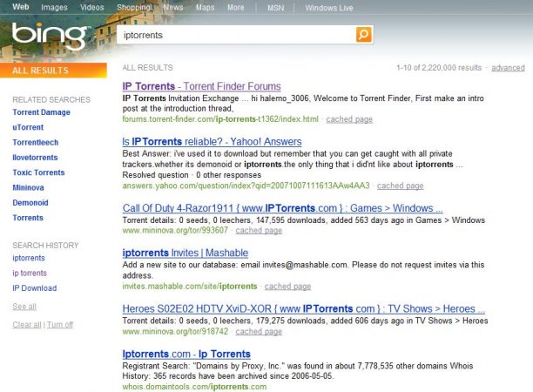Select related search uTorrent
The width and height of the screenshot is (533, 392).
pos(28,127)
